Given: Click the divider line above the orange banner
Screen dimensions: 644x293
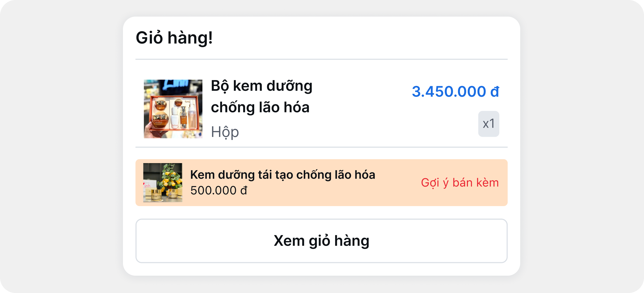Looking at the screenshot, I should 321,147.
